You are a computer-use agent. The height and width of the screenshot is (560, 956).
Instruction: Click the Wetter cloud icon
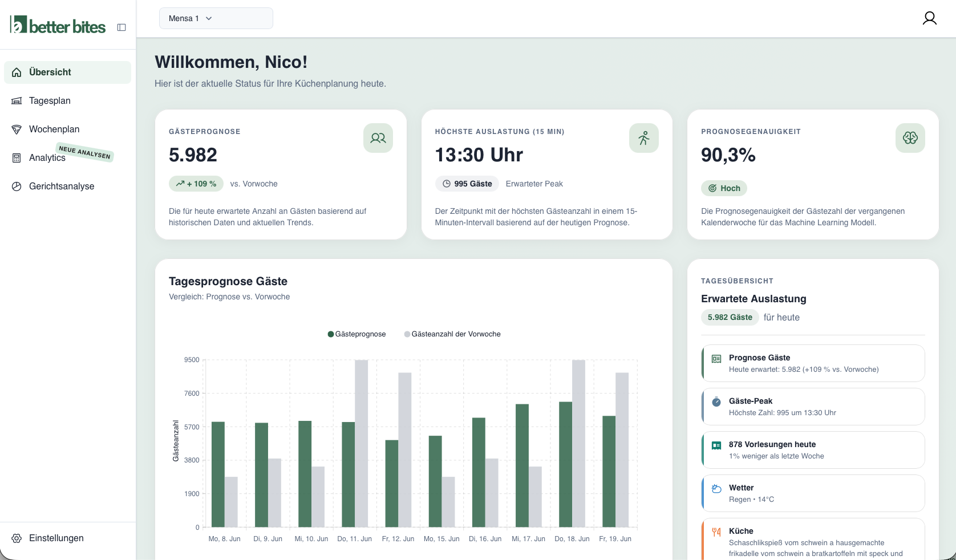(x=716, y=489)
